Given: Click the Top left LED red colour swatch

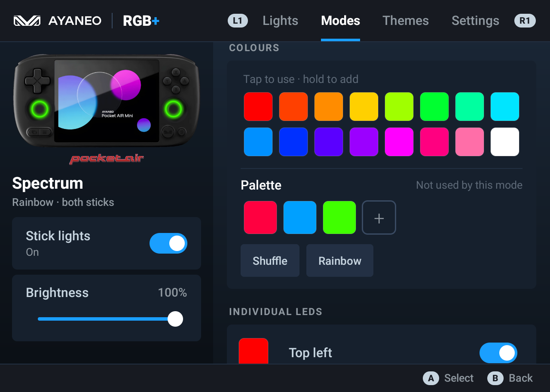Looking at the screenshot, I should pyautogui.click(x=254, y=351).
